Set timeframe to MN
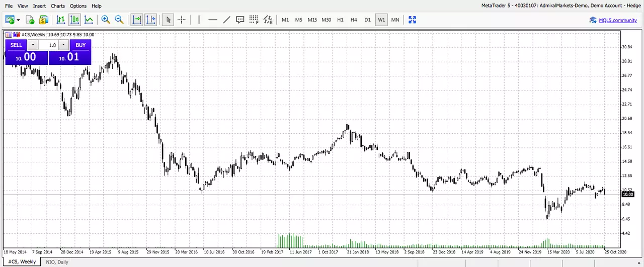This screenshot has width=644, height=267. tap(395, 20)
